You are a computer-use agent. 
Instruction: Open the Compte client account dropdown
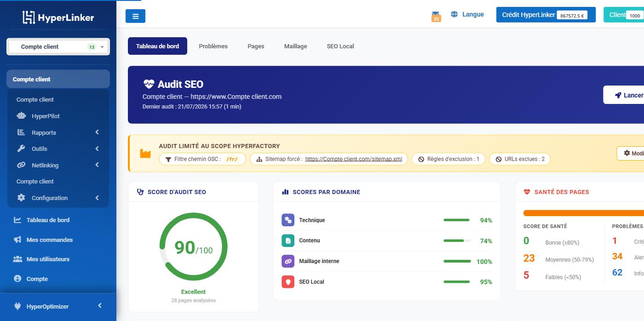point(58,46)
